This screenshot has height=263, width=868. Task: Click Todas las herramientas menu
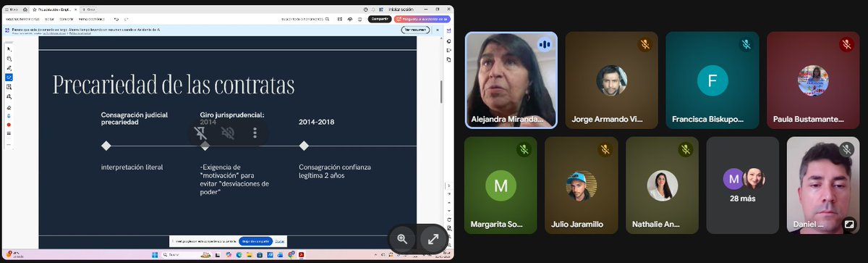click(x=22, y=19)
